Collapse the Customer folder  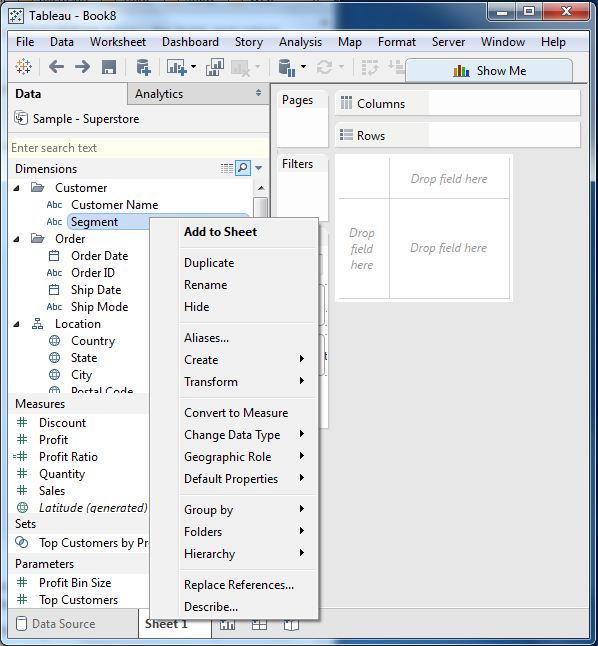(16, 188)
